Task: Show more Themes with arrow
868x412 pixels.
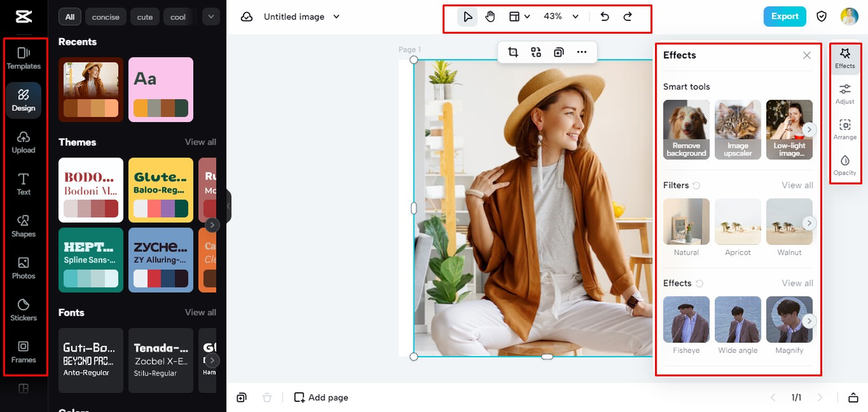Action: pyautogui.click(x=212, y=225)
